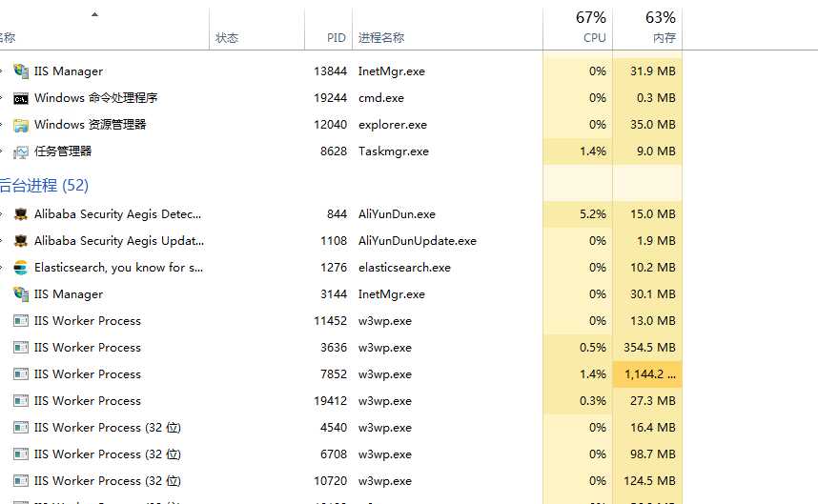Click the 354.5 MB memory cell
Screen dimensions: 818x504
click(649, 348)
